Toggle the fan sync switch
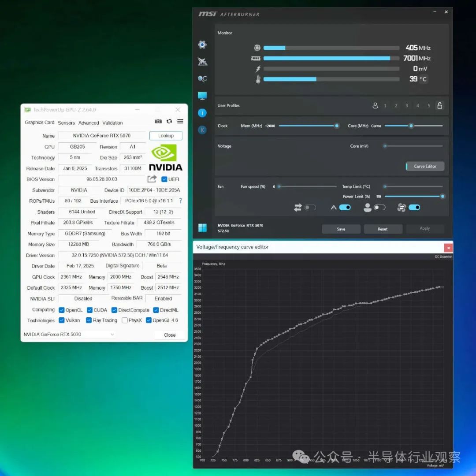The height and width of the screenshot is (476, 476). click(x=414, y=207)
